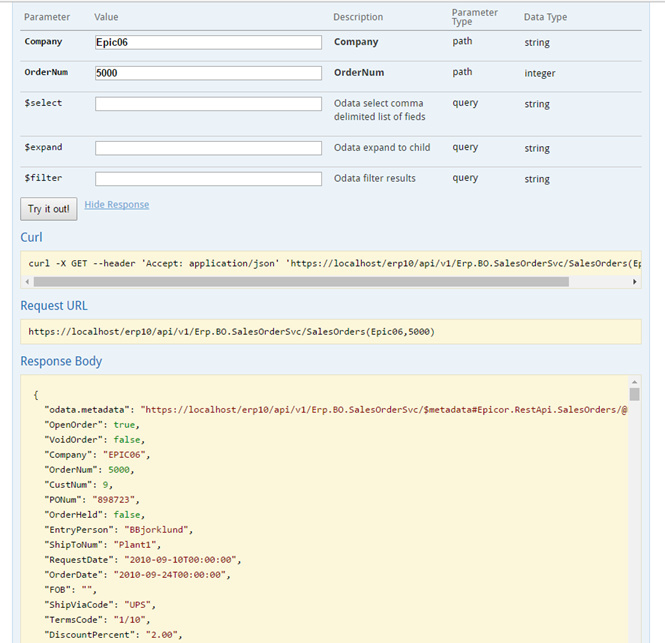Focus the $expand value input
The width and height of the screenshot is (665, 643).
(208, 148)
